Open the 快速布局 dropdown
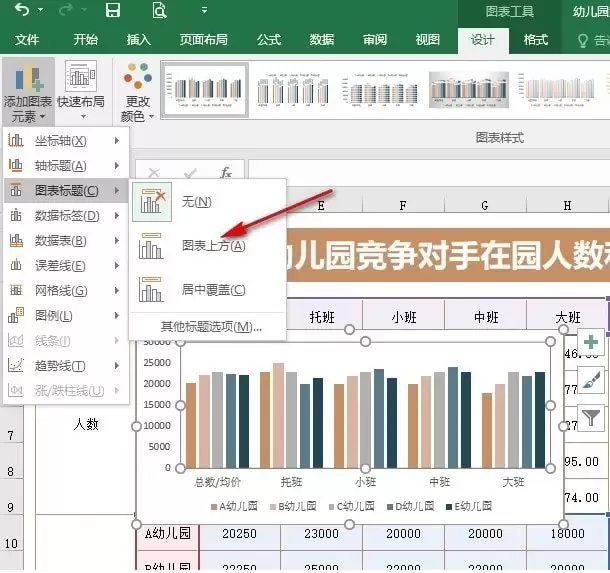610x573 pixels. [81, 90]
